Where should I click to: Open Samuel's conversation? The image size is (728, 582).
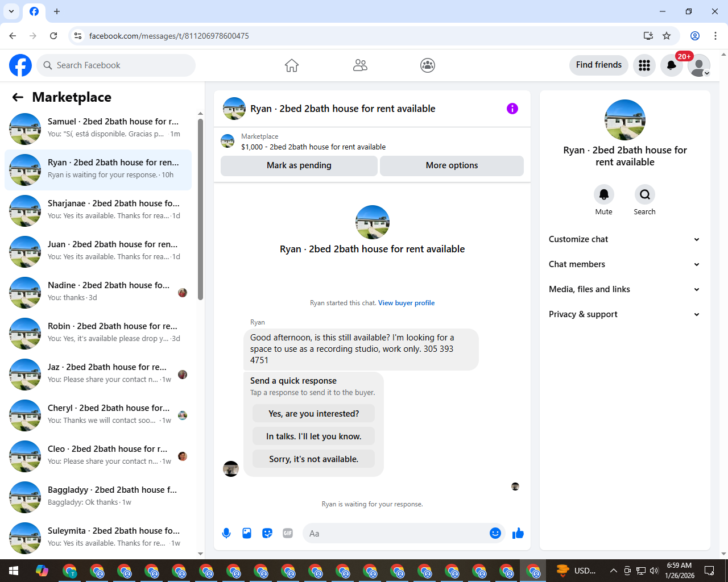(x=98, y=128)
